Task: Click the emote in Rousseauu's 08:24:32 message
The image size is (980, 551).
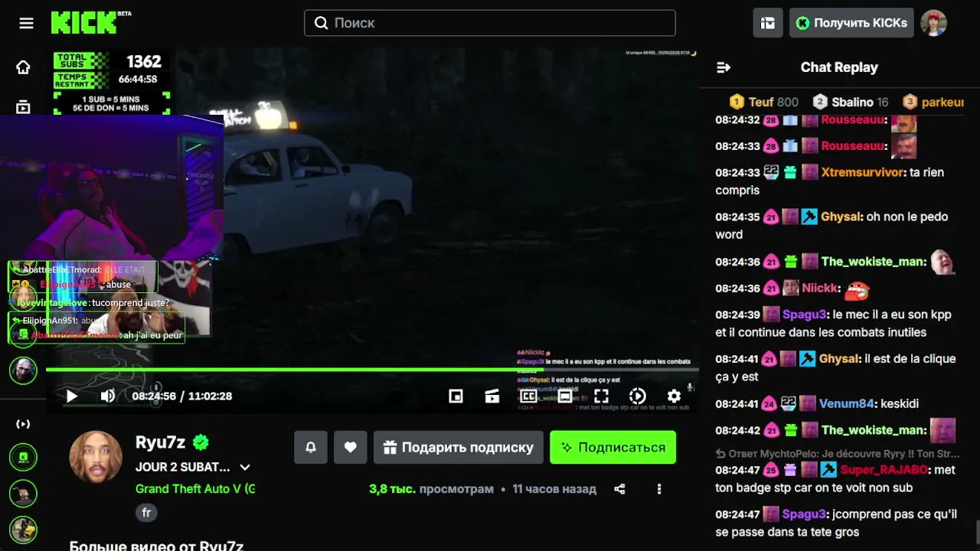Action: click(904, 122)
